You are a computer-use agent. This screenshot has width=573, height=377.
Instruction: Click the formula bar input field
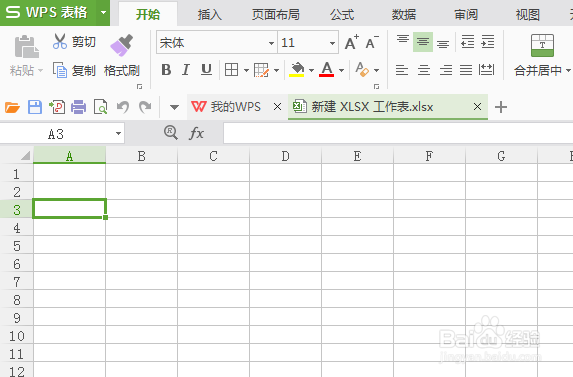click(398, 133)
